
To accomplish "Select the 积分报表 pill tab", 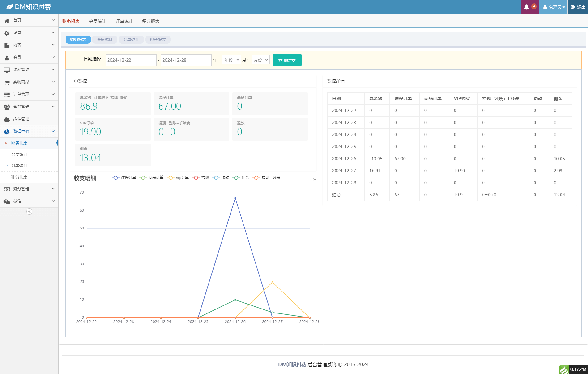I will coord(158,40).
